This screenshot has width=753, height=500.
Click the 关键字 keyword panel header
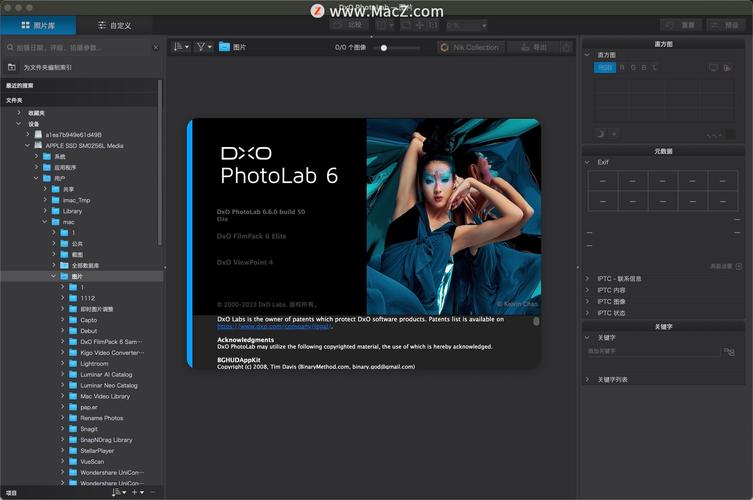pyautogui.click(x=663, y=327)
